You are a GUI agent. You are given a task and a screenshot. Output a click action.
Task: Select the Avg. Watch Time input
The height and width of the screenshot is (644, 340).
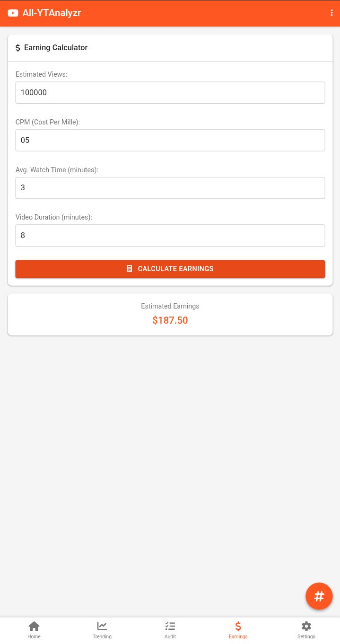pos(170,188)
